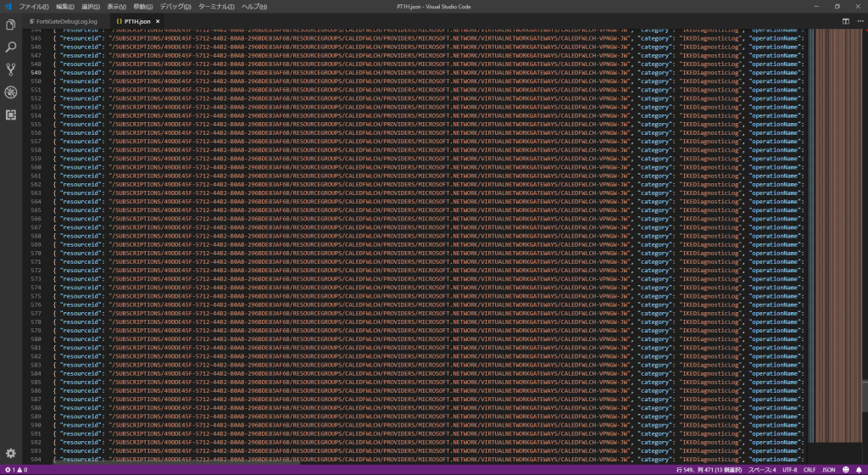Image resolution: width=868 pixels, height=475 pixels.
Task: Click the minimap code overview
Action: point(836,235)
